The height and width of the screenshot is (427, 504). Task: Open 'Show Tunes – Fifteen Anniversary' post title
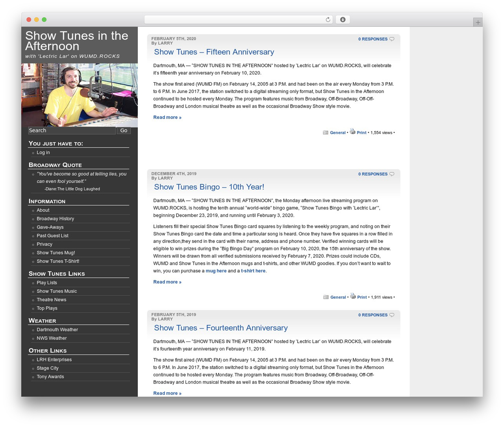pos(214,52)
